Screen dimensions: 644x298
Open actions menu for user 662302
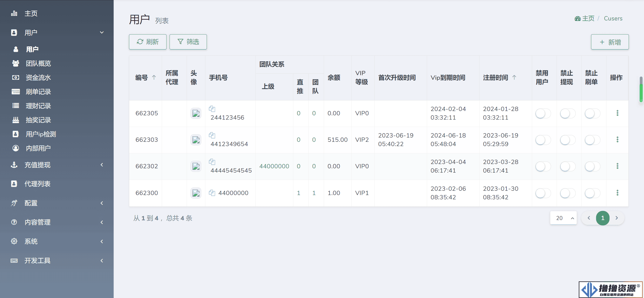(x=617, y=166)
